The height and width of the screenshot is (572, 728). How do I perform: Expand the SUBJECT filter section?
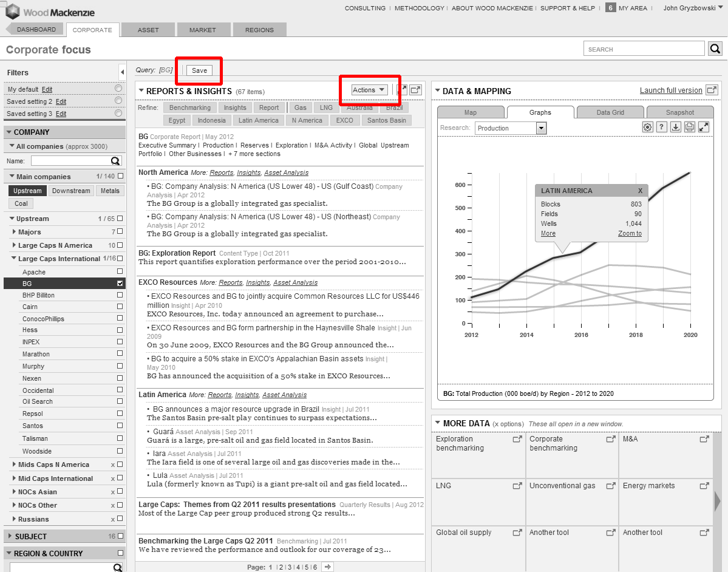coord(10,536)
